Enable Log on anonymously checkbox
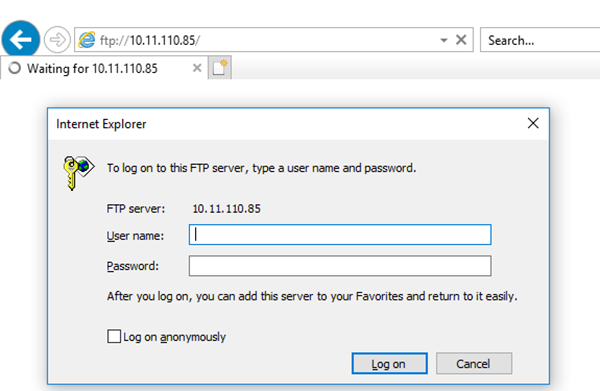 (114, 336)
